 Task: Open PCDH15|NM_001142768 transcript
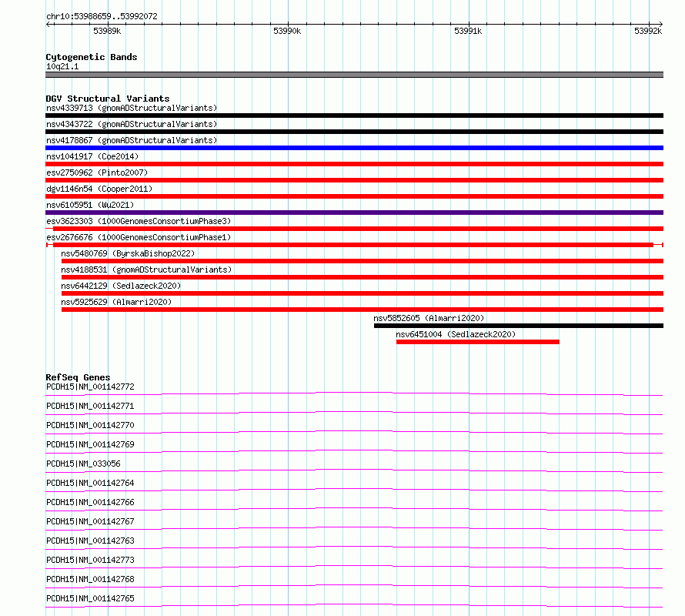pos(90,579)
